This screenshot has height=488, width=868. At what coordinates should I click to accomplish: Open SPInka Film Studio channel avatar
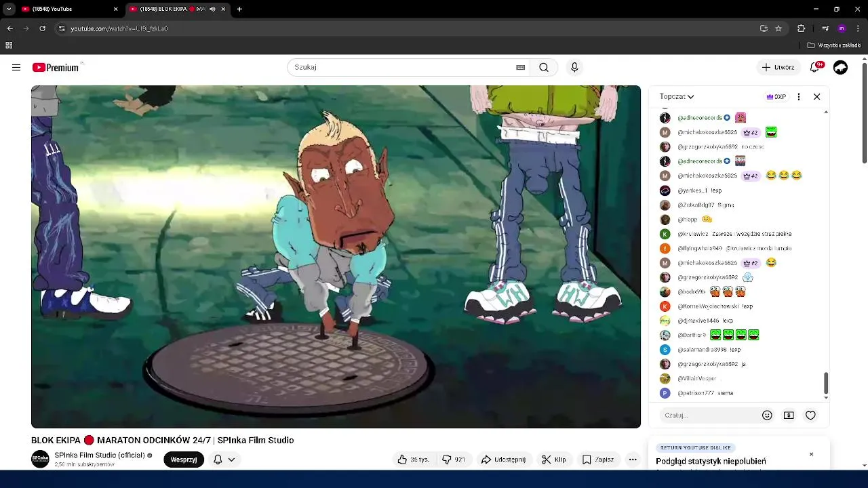[x=40, y=459]
